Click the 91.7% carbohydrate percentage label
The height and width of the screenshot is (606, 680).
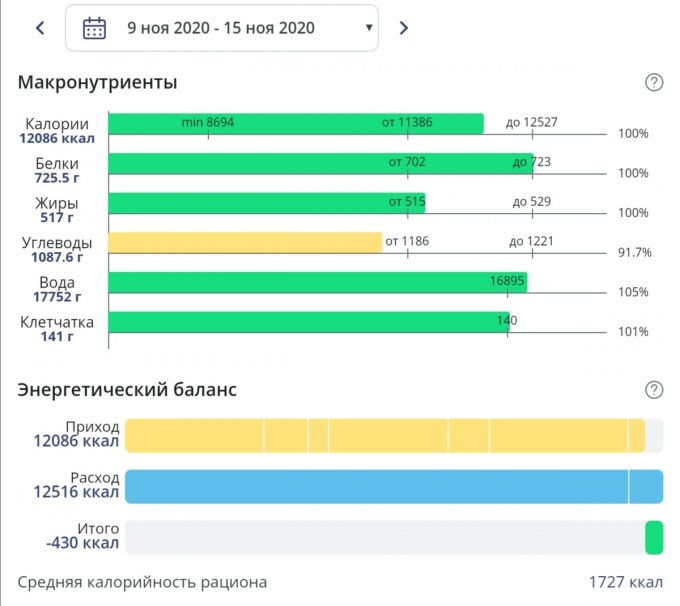tap(634, 253)
